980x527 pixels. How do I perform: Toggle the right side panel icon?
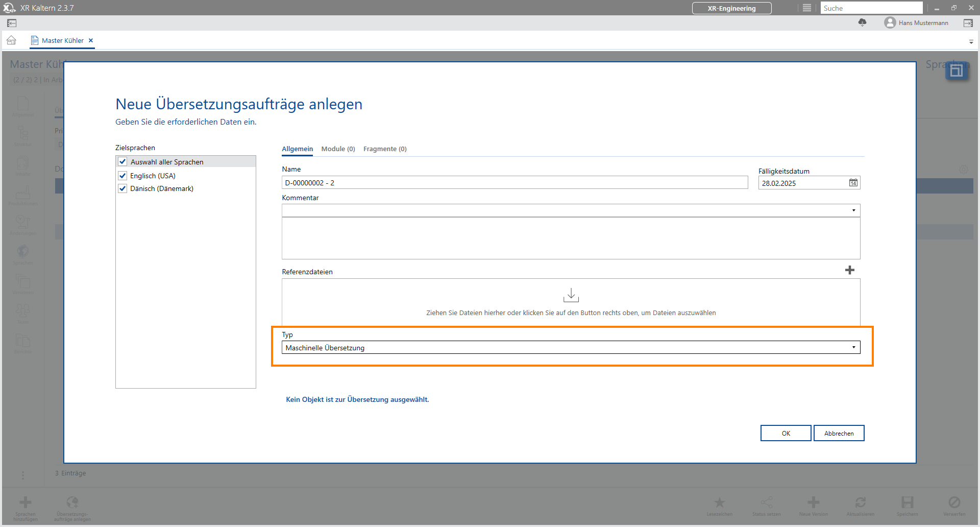(968, 23)
